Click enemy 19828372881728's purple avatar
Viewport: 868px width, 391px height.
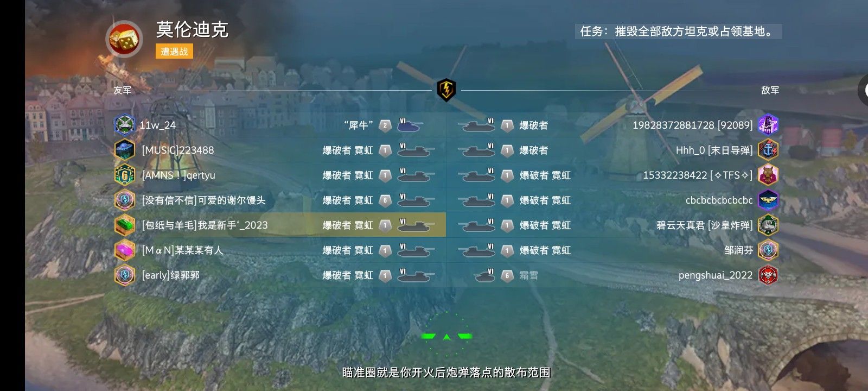[x=768, y=125]
